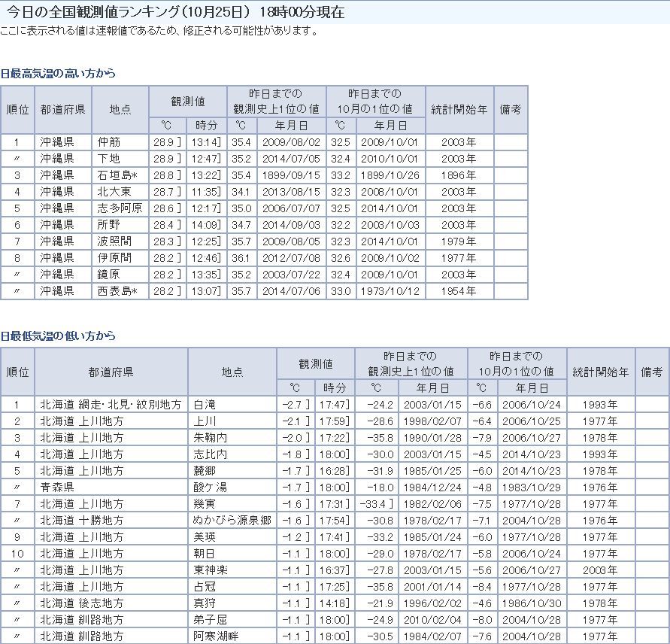Click the ぬかびら源泉郷 location name

[x=232, y=521]
